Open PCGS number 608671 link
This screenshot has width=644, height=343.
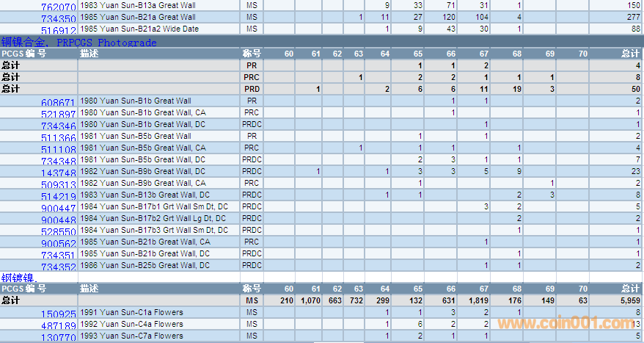point(58,102)
